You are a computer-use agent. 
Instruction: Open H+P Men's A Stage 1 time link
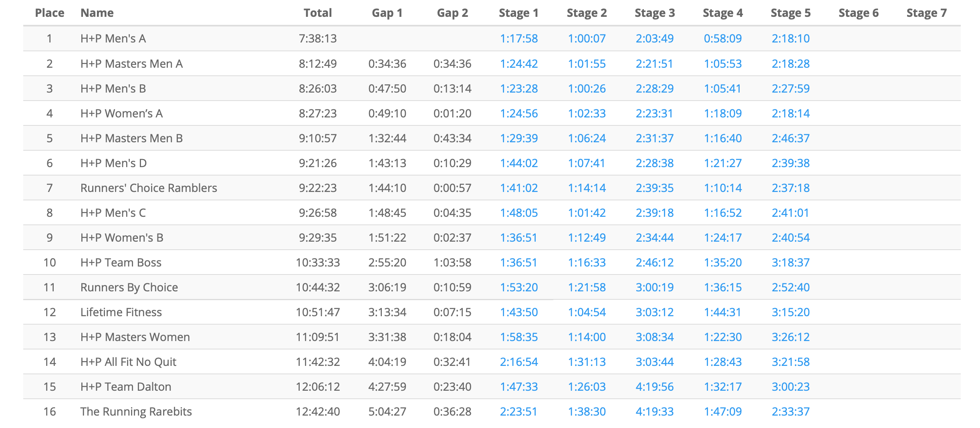tap(518, 38)
